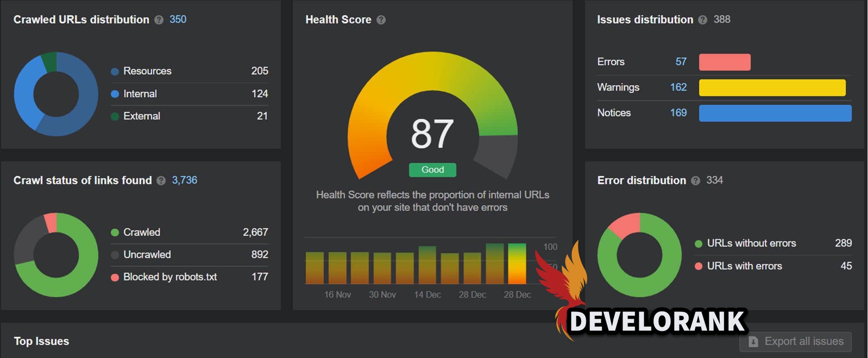Screen dimensions: 868x358
Task: Open the 3,736 links found count
Action: (184, 180)
